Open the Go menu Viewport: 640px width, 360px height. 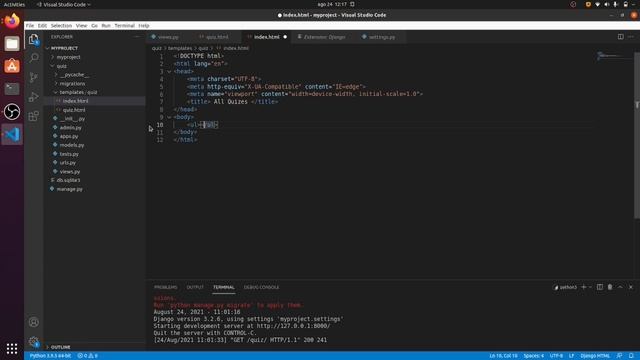click(x=94, y=25)
